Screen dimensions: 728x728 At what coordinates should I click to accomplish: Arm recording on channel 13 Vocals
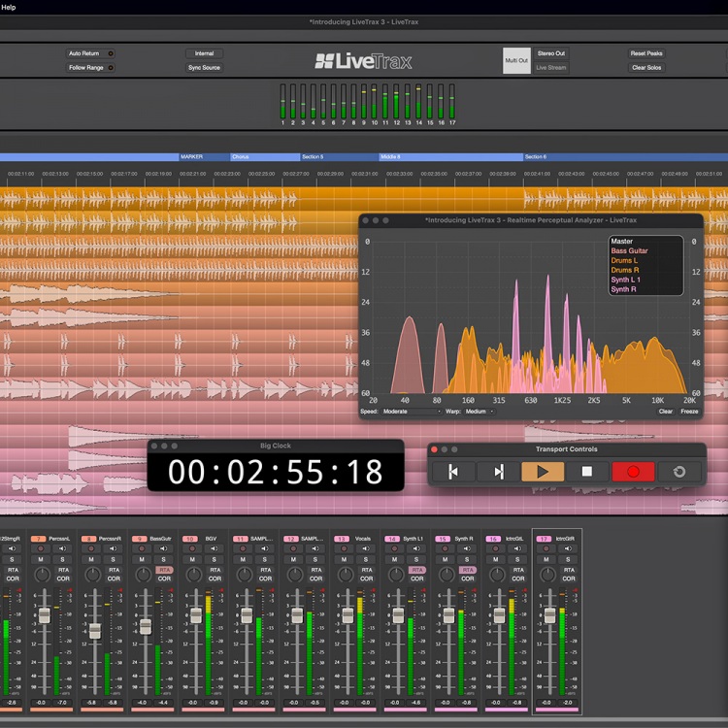point(344,548)
